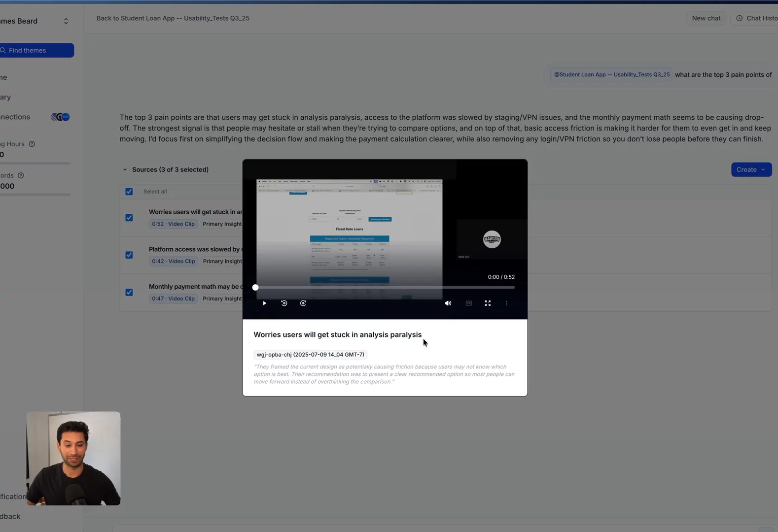Skip forward ten seconds in the video
778x532 pixels.
(303, 303)
